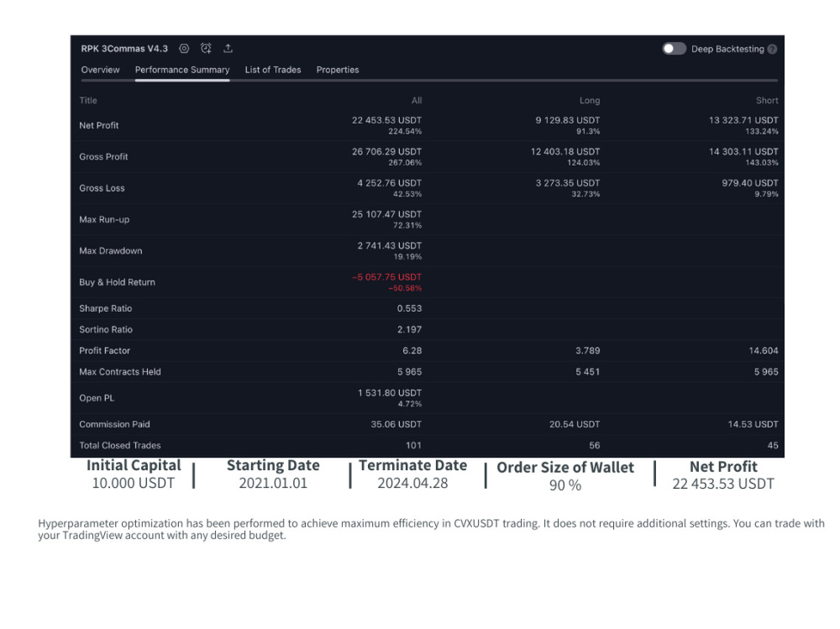Select the Net Profit row label
Viewport: 840px width, 629px height.
coord(99,125)
